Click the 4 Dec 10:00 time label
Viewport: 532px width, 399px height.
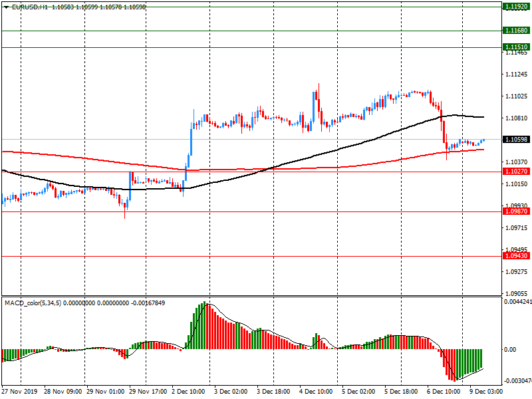click(x=315, y=392)
